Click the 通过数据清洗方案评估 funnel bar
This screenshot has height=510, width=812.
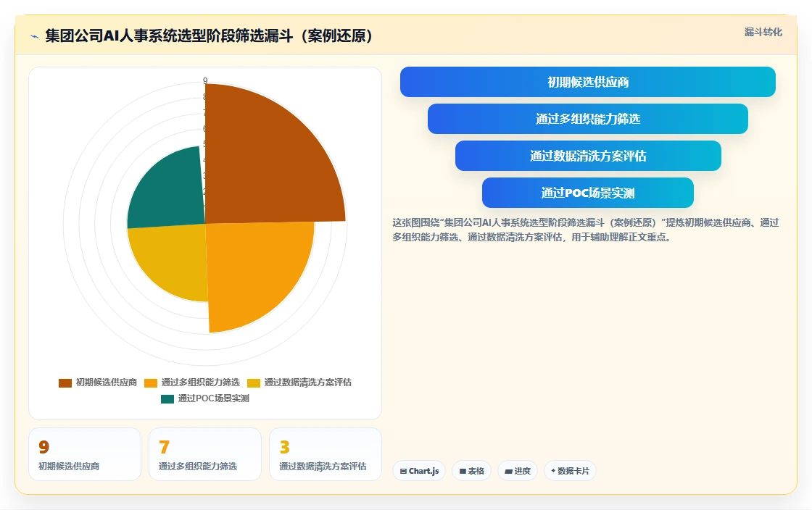[588, 156]
